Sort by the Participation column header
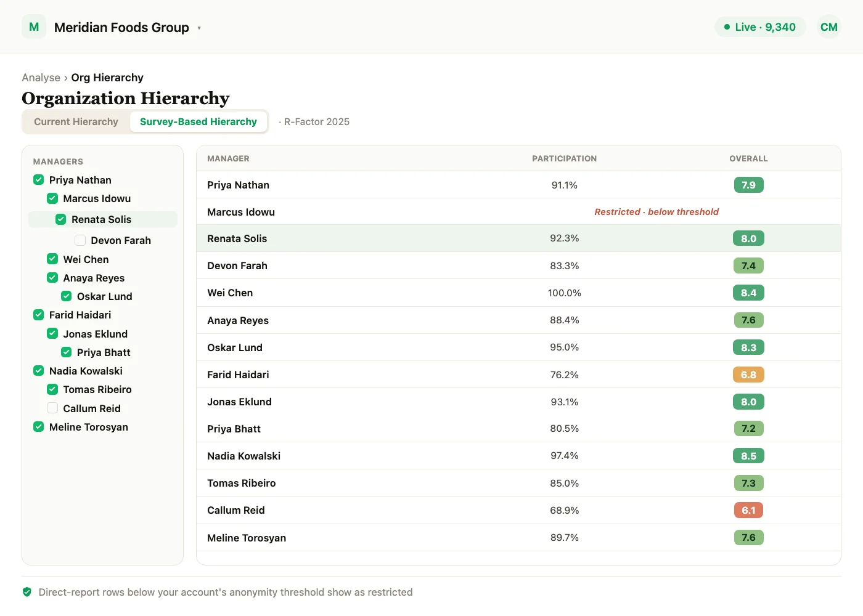The image size is (863, 616). pyautogui.click(x=564, y=158)
